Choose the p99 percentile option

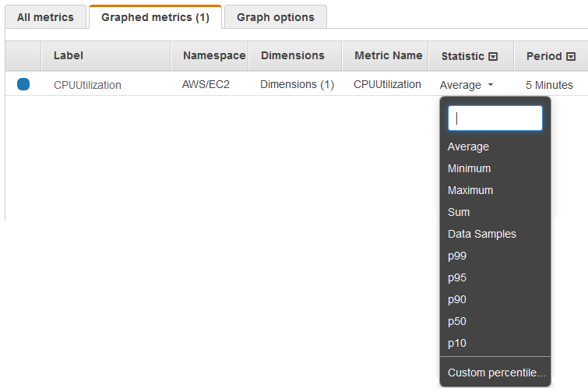pos(457,256)
